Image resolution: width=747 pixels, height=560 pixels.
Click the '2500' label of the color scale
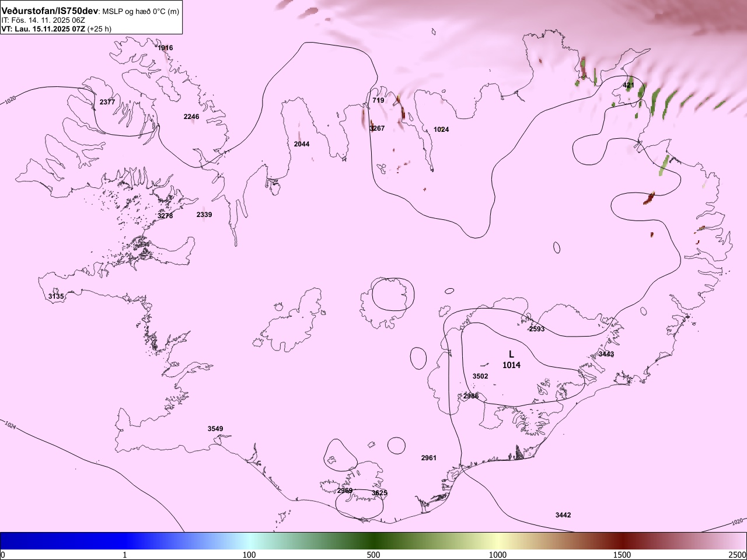(738, 555)
